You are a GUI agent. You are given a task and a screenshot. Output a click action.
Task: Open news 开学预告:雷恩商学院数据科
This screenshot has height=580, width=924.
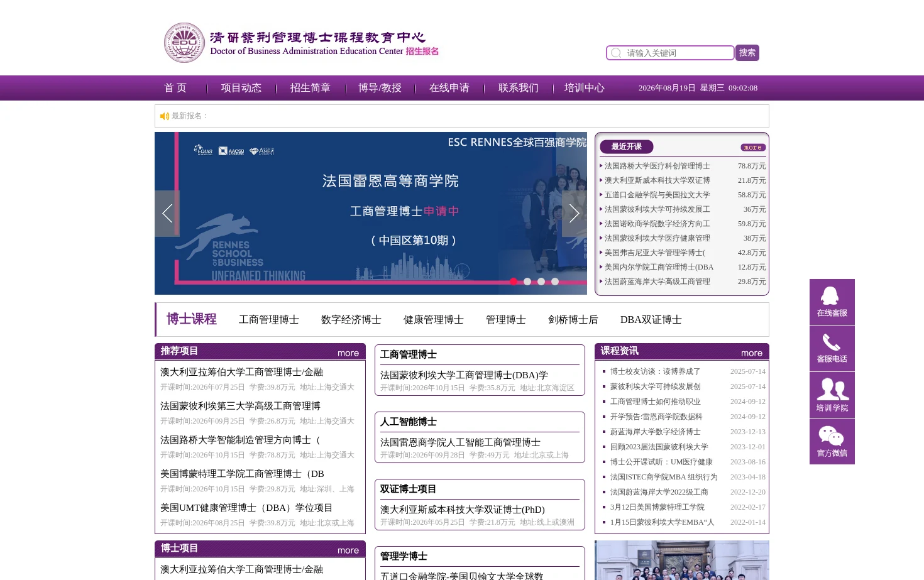tap(656, 417)
